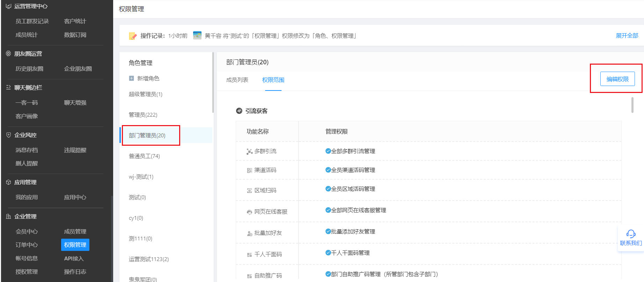Open 客户统计 in sidebar
The height and width of the screenshot is (282, 644).
[x=75, y=21]
